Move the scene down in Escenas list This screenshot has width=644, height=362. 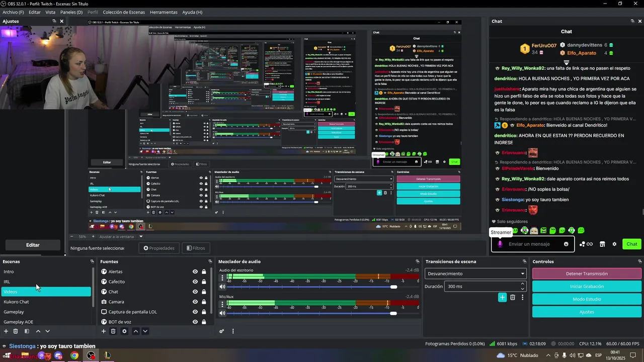pos(48,331)
